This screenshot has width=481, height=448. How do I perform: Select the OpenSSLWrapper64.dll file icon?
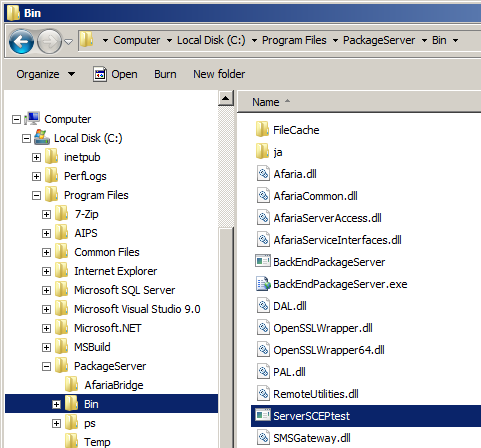[263, 350]
